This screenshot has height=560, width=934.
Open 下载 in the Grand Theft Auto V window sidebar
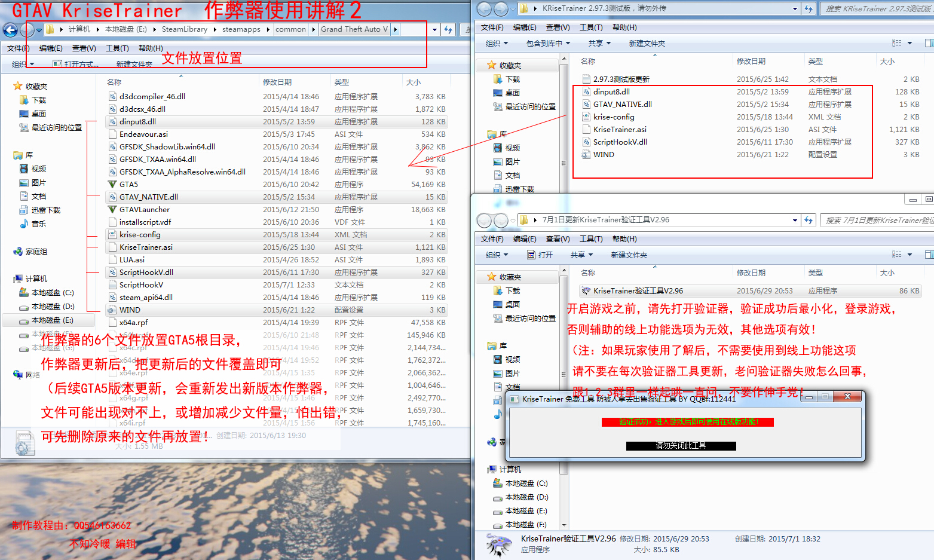tap(39, 100)
